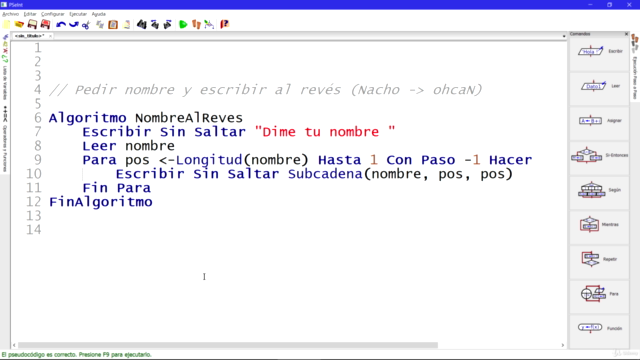Close the Comandos panel
Screen dimensions: 640x360
pyautogui.click(x=627, y=34)
